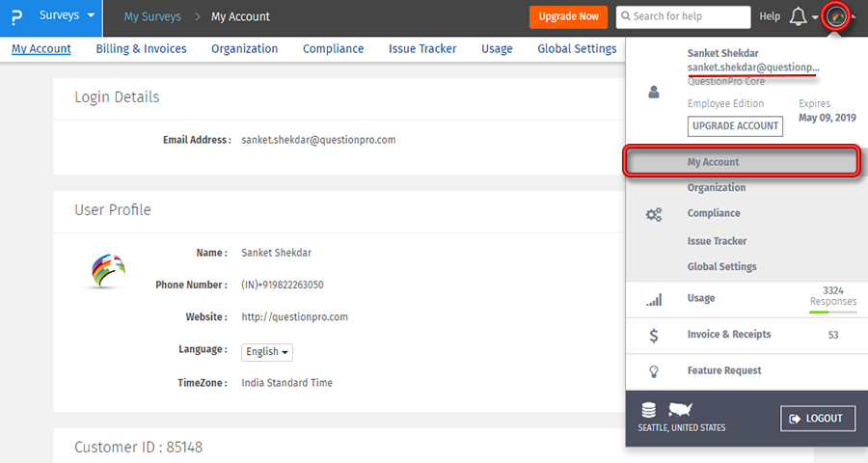Image resolution: width=868 pixels, height=463 pixels.
Task: Click the Customer ID : 85148 heading
Action: pyautogui.click(x=138, y=447)
